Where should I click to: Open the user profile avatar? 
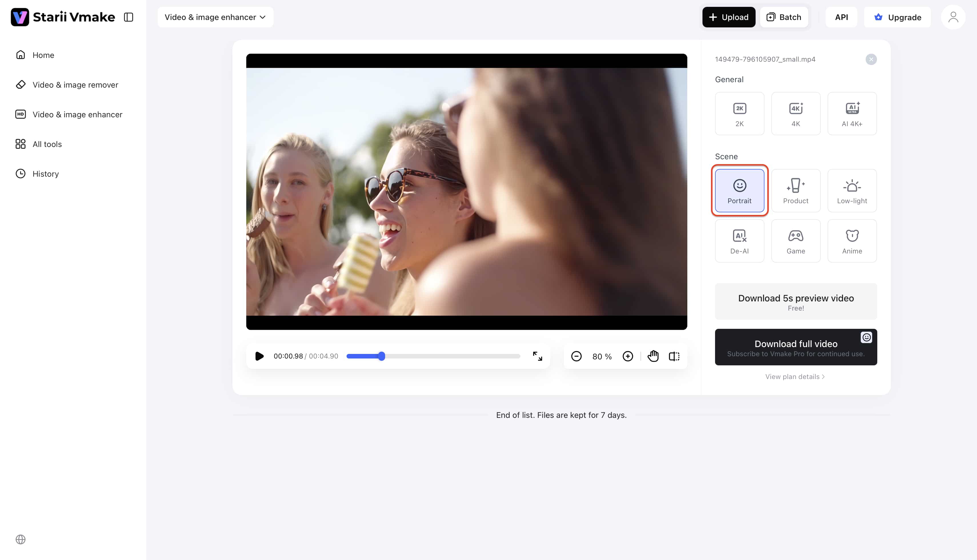click(953, 17)
